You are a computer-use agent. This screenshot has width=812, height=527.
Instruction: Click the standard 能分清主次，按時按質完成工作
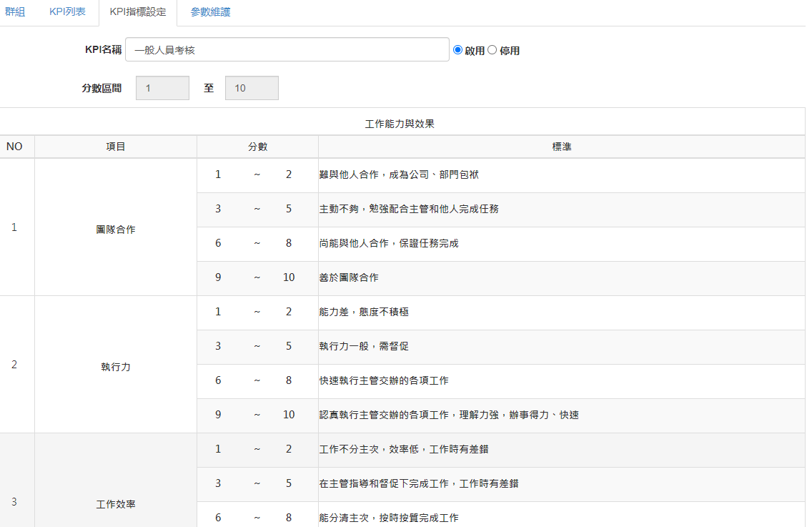[x=389, y=518]
